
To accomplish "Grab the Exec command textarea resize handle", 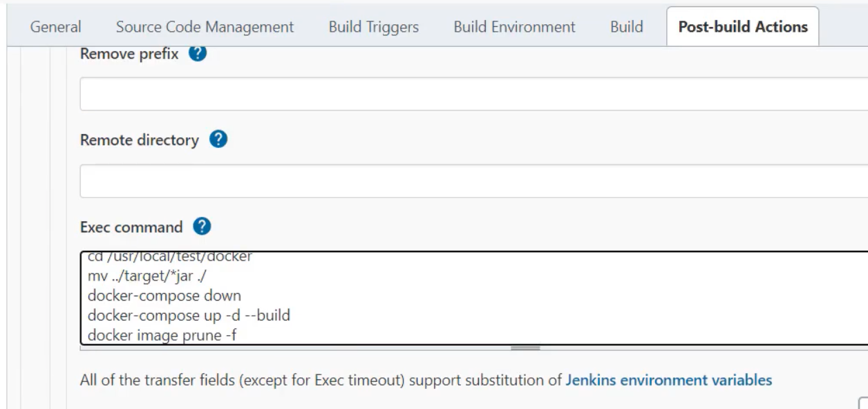I will pos(525,348).
